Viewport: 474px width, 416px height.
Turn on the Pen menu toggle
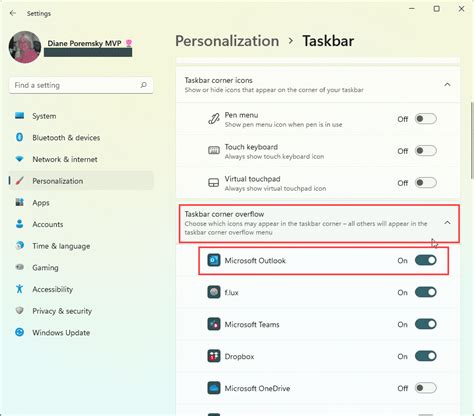pos(426,119)
